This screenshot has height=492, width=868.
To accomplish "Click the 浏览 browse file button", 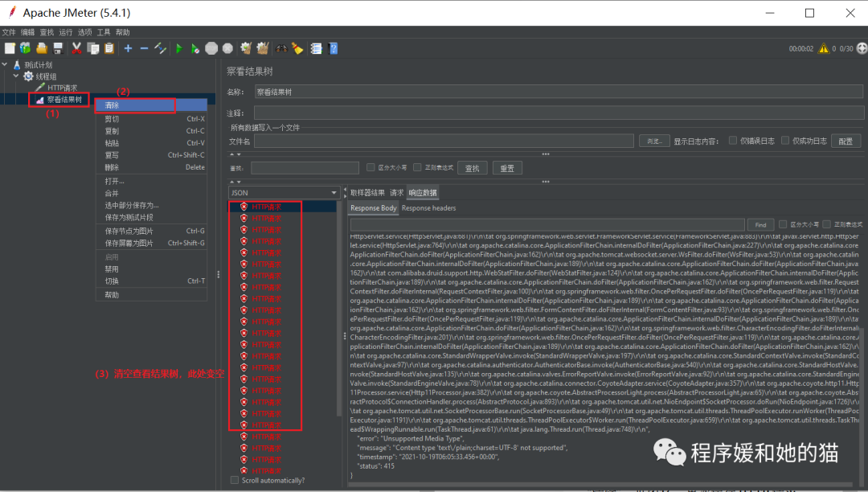I will (x=654, y=141).
